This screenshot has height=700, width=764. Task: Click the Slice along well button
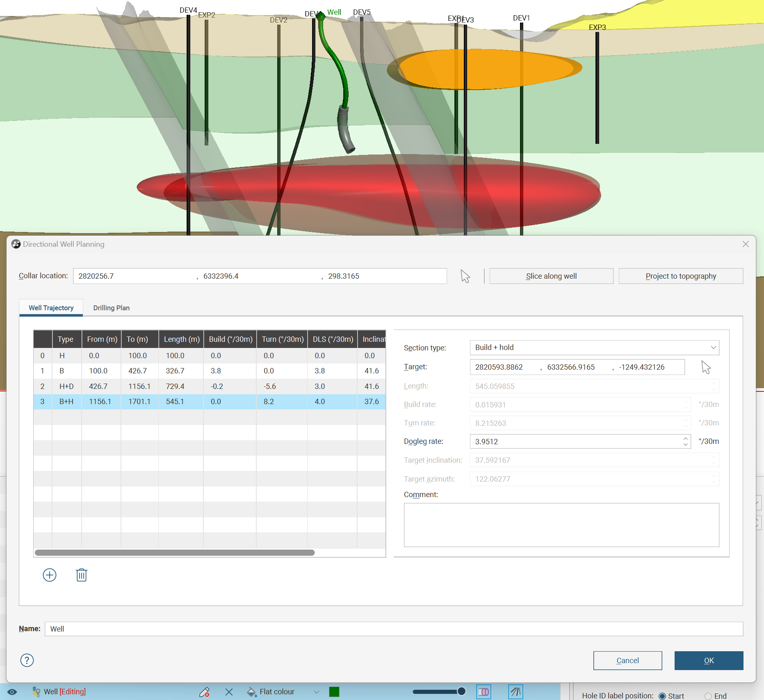pos(551,276)
